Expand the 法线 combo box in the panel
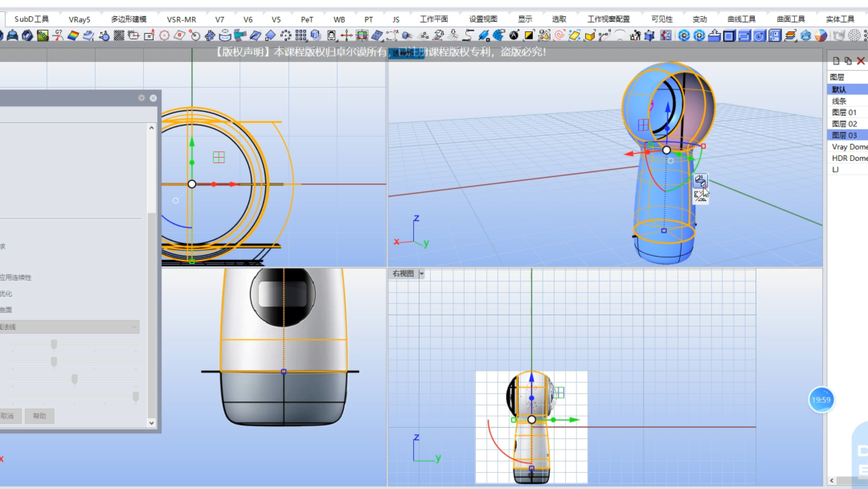This screenshot has height=489, width=868. point(69,327)
